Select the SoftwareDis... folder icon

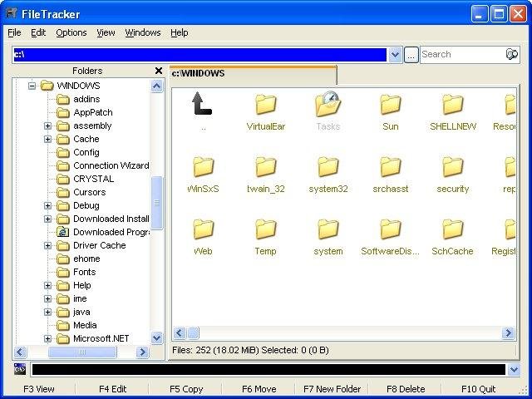(390, 229)
